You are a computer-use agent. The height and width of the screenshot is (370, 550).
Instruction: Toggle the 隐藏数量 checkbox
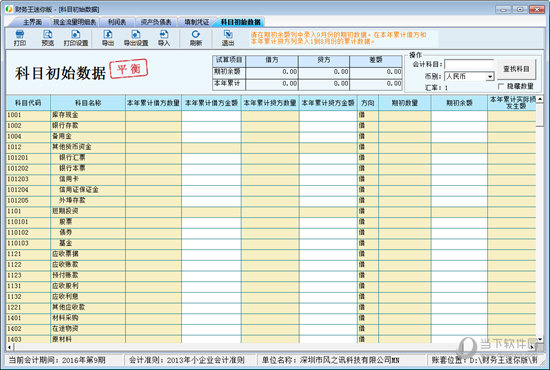pyautogui.click(x=501, y=86)
